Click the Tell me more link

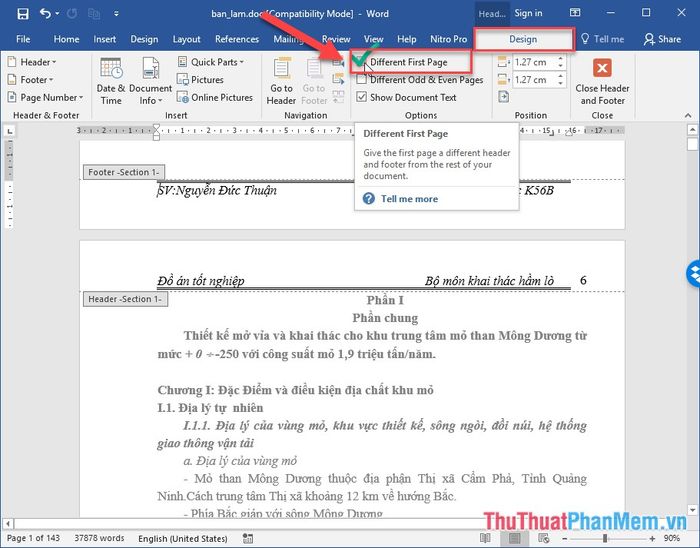[409, 199]
